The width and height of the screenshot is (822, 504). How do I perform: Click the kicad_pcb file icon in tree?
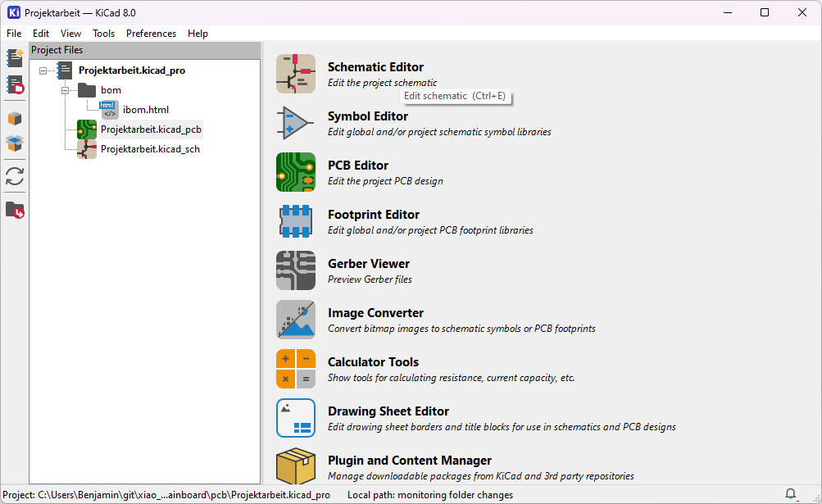(x=87, y=129)
